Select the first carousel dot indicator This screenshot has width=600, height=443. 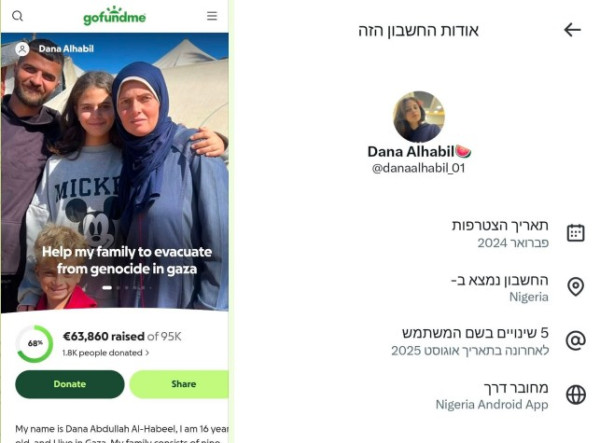click(x=107, y=288)
